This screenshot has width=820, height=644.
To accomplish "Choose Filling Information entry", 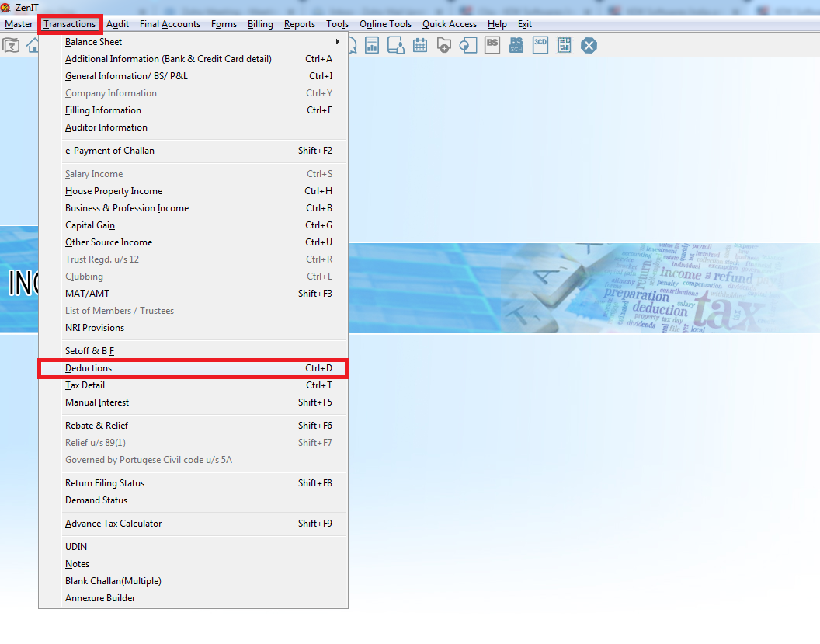I will [193, 110].
